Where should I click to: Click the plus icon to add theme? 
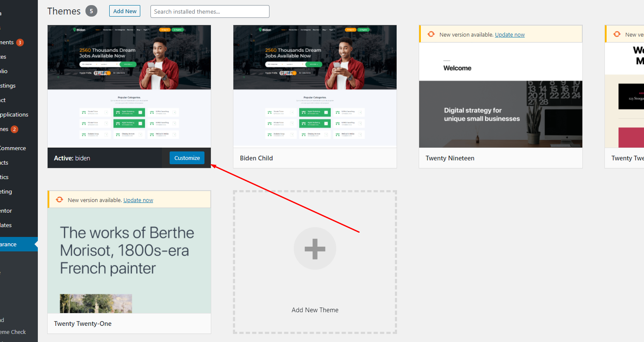(315, 249)
